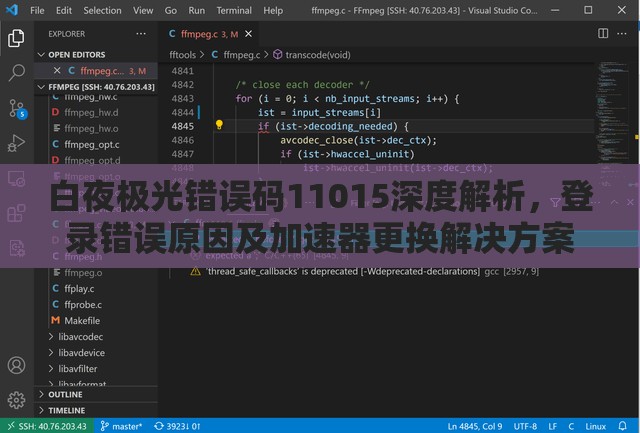640x433 pixels.
Task: Open the Explorer view in activity bar
Action: pos(16,38)
